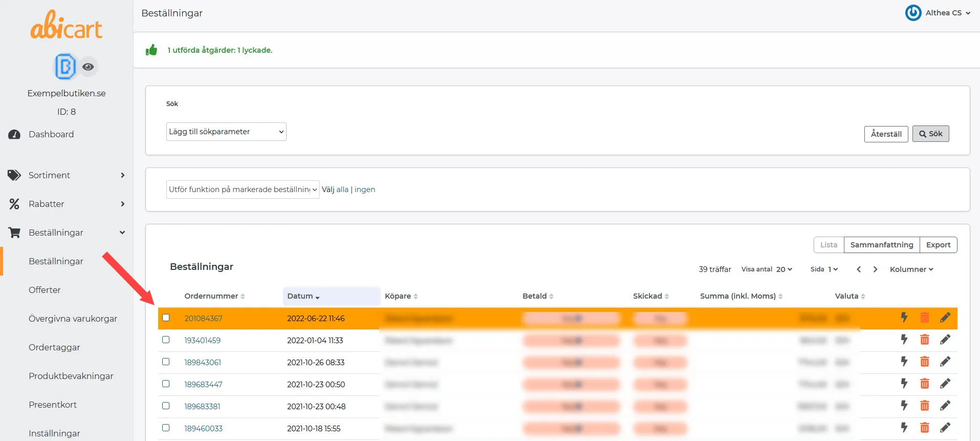This screenshot has width=980, height=441.
Task: Click the Återställ button
Action: (x=886, y=134)
